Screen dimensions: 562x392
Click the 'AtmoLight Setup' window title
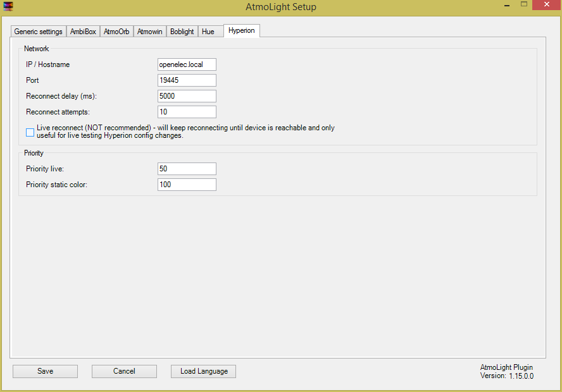pyautogui.click(x=281, y=7)
